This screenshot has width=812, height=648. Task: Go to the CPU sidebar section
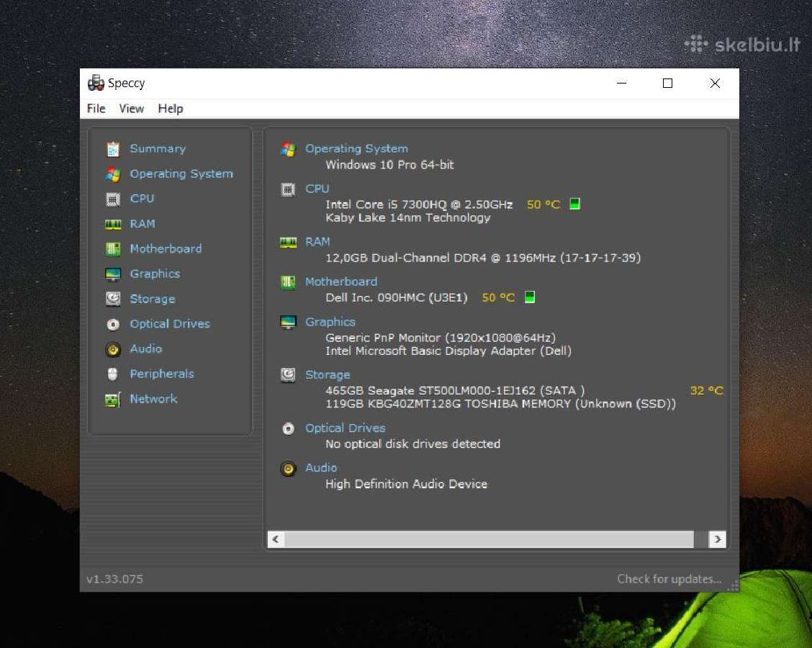click(142, 199)
